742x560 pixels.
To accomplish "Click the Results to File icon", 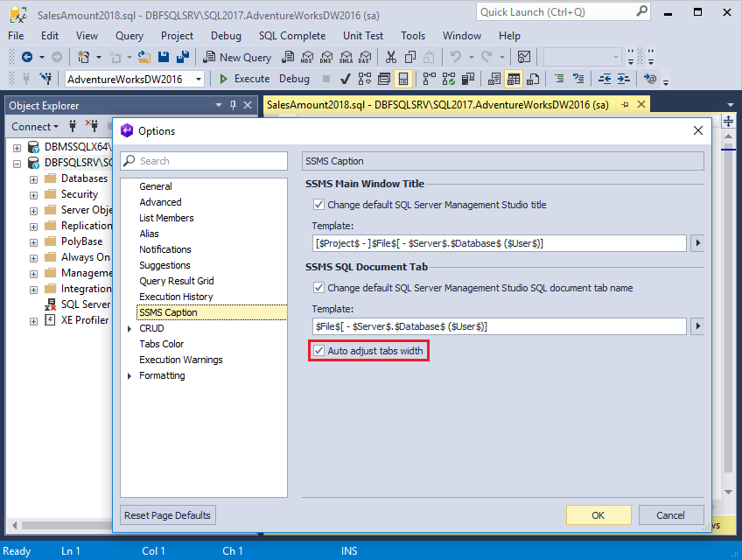I will point(533,79).
